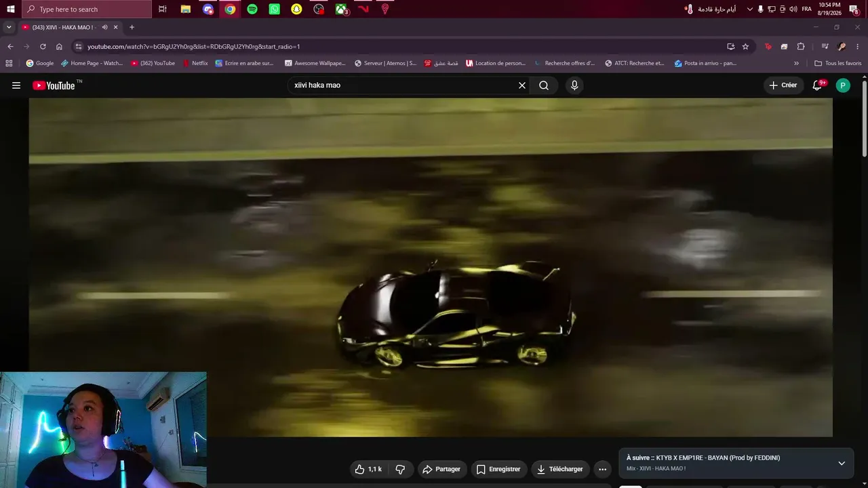This screenshot has width=868, height=488.
Task: Open the (362) YouTube bookmark
Action: pos(153,63)
